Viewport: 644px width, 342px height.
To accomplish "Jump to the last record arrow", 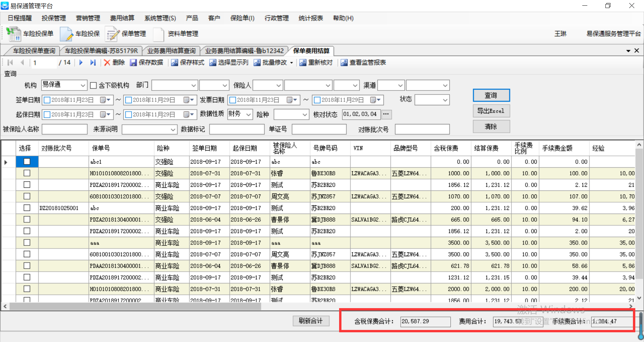I will point(93,63).
